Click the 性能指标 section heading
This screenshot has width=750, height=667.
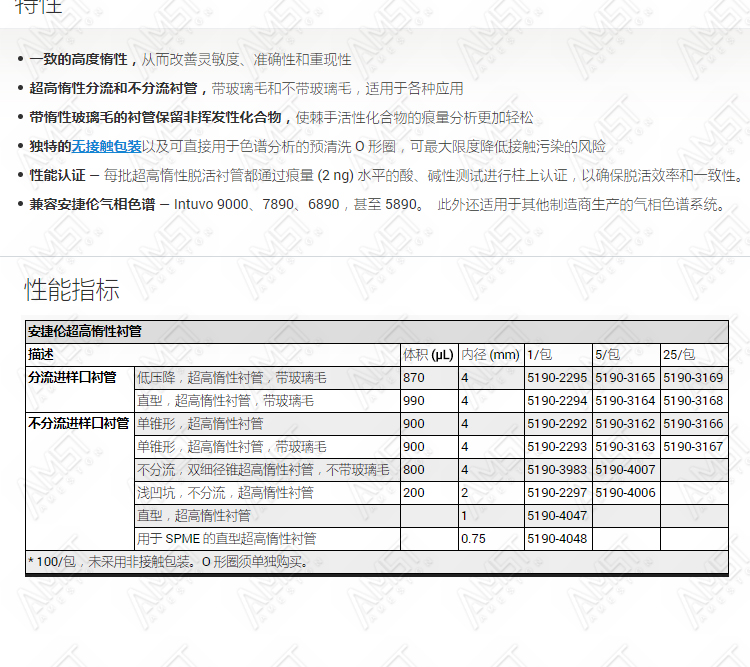[x=72, y=290]
